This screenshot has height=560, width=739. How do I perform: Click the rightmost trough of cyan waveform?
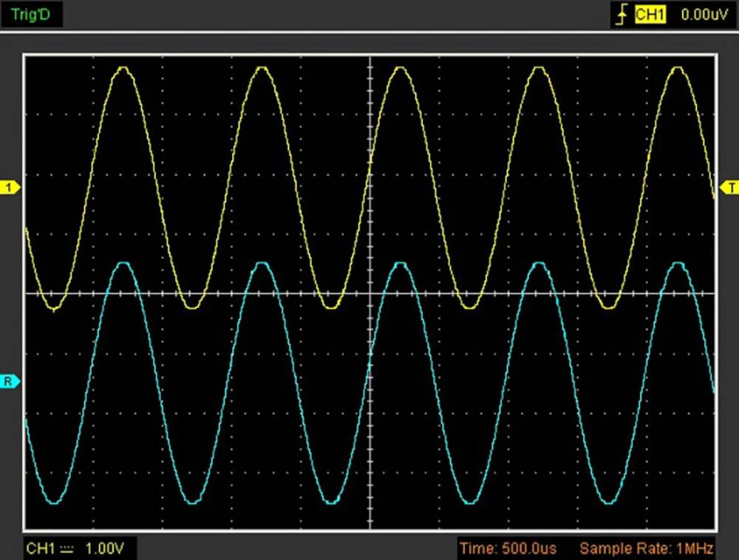tap(607, 502)
